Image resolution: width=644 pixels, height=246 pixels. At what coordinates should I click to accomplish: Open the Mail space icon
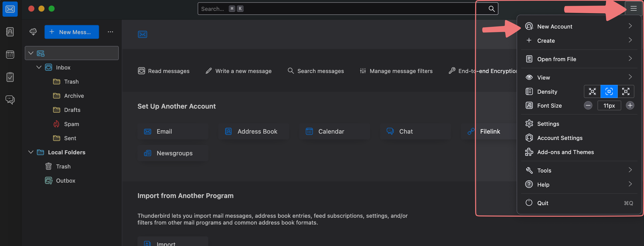[10, 9]
